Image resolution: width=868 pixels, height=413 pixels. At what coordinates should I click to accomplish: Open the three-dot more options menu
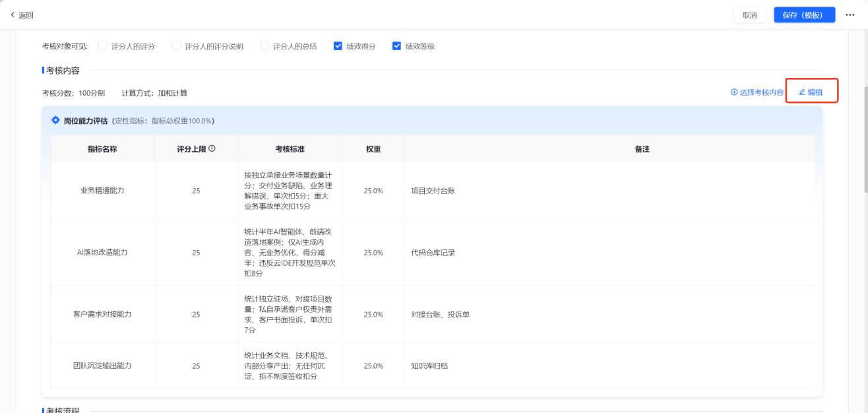coord(850,15)
